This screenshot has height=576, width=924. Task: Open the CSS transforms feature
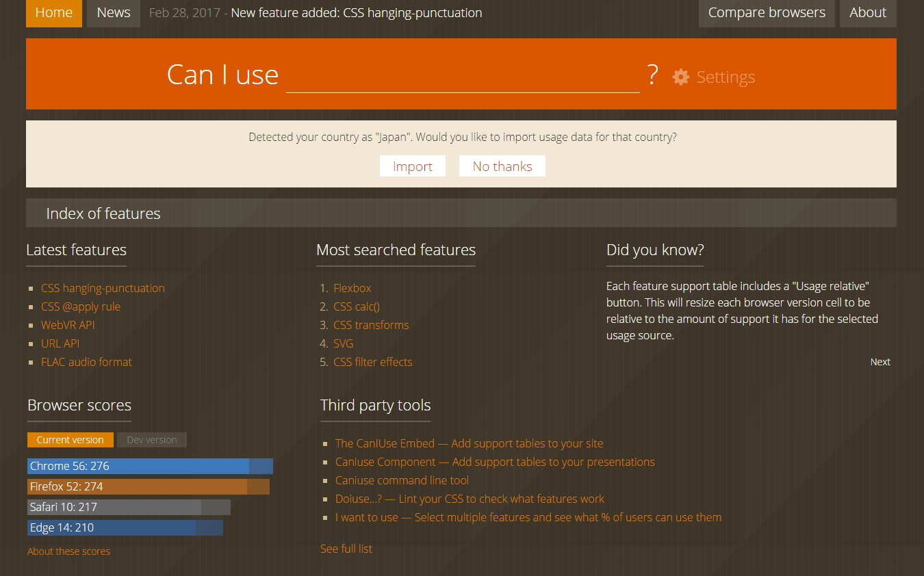pos(371,325)
